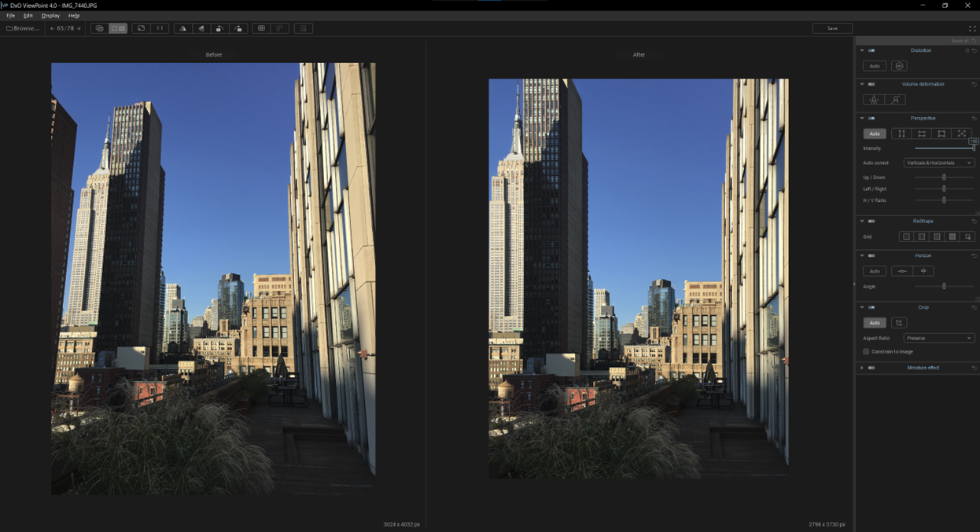Open the Auto correct Verticals & Horizontals dropdown
Image resolution: width=980 pixels, height=532 pixels.
(938, 163)
